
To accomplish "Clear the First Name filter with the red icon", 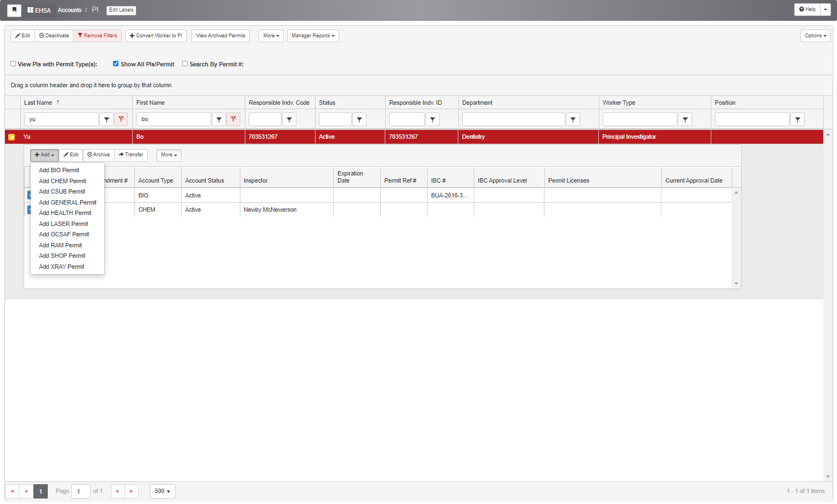I will pos(233,119).
